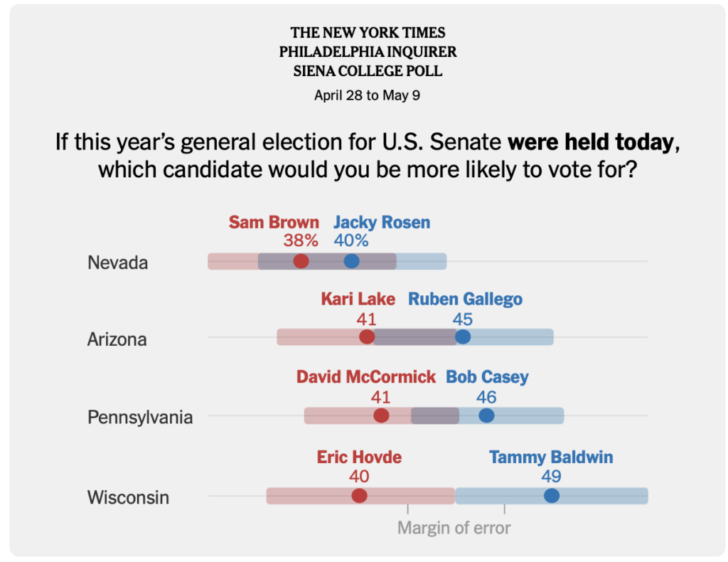Viewport: 728px width, 562px height.
Task: Select Ruben Gallego's blue poll dot
Action: pyautogui.click(x=463, y=336)
